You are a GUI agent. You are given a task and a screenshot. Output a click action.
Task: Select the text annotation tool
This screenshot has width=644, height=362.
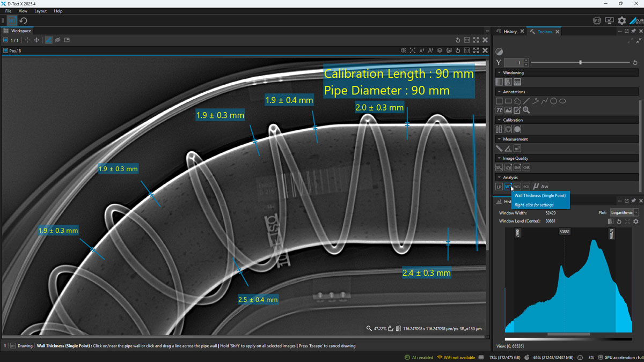pyautogui.click(x=499, y=110)
